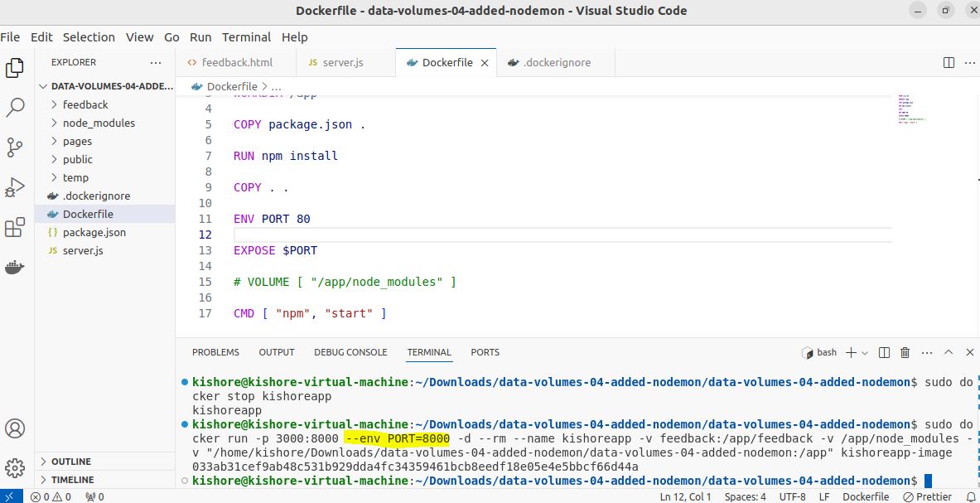Open the Source Control view
This screenshot has width=980, height=503.
[15, 148]
